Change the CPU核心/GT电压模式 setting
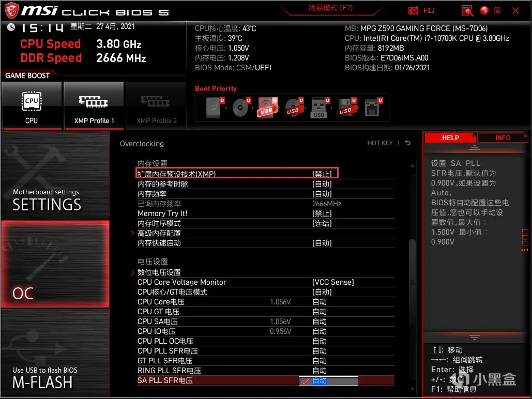Image resolution: width=532 pixels, height=399 pixels. 266,292
